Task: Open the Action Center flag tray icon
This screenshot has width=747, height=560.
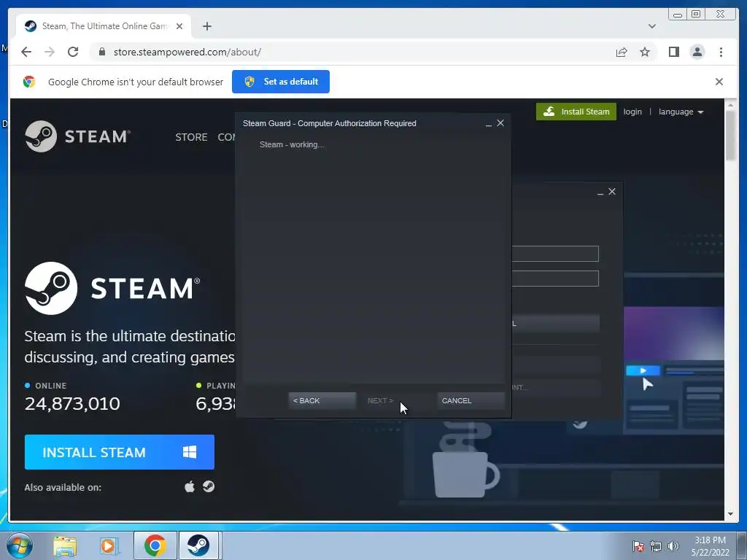Action: pos(638,546)
